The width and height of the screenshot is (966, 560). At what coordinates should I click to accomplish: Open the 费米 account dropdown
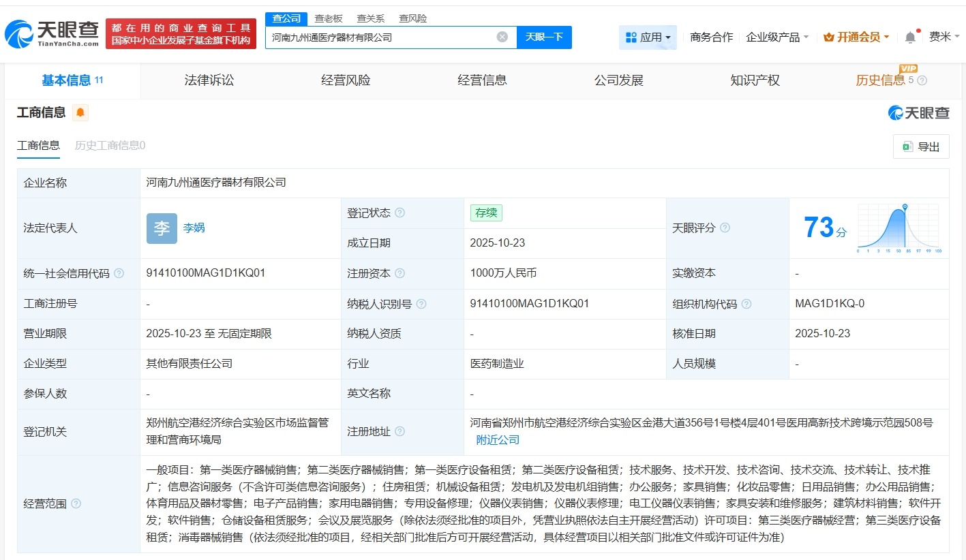click(x=944, y=37)
